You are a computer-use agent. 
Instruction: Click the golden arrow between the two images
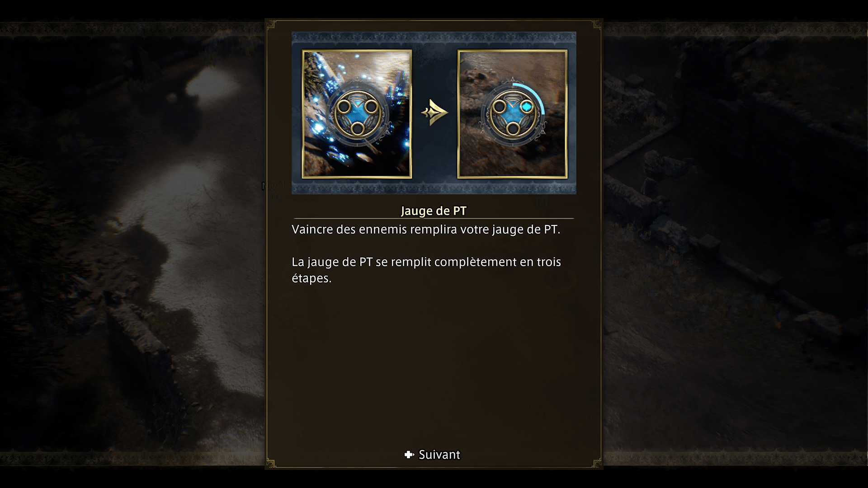[434, 113]
